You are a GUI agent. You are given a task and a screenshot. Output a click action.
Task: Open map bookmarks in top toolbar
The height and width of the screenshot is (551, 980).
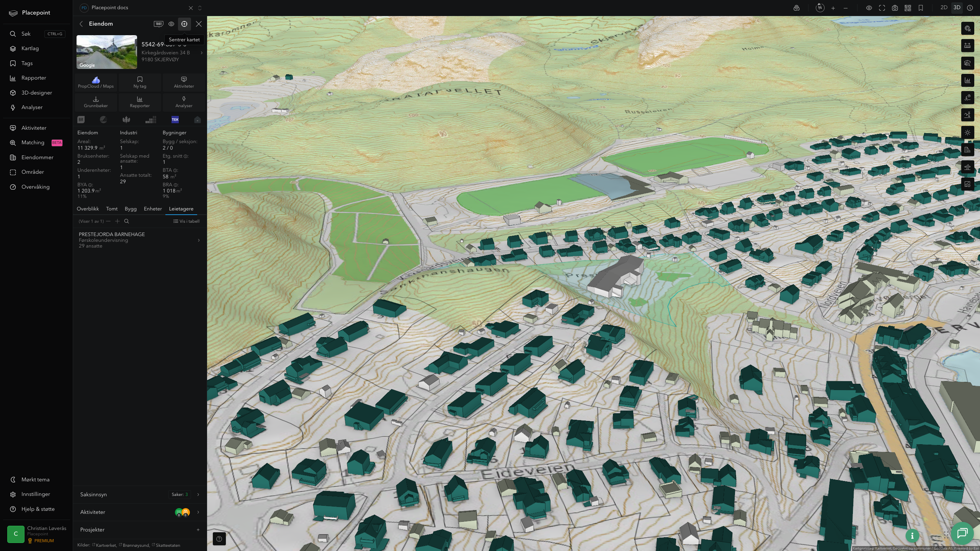coord(921,8)
